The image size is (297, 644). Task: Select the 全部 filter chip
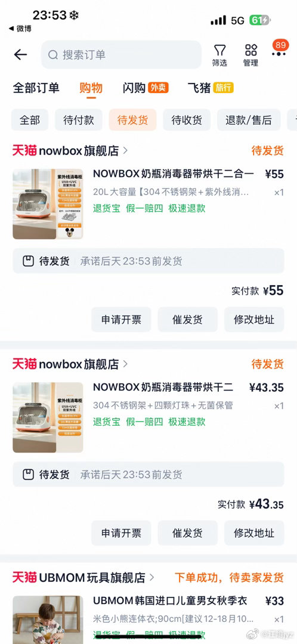30,120
